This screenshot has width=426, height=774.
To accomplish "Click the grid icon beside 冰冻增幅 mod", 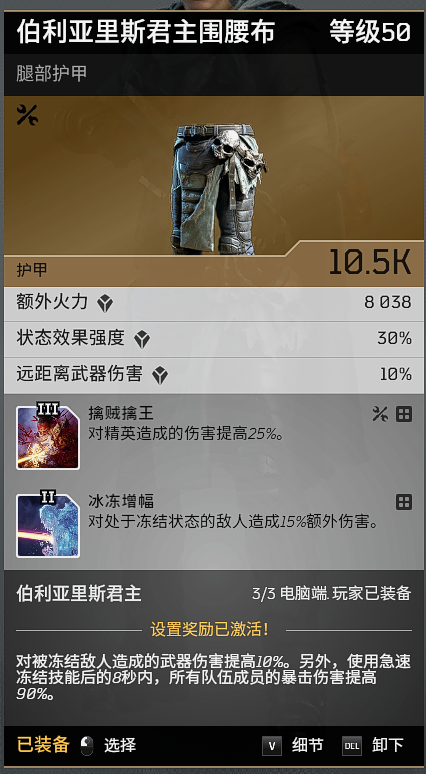I will (x=404, y=503).
